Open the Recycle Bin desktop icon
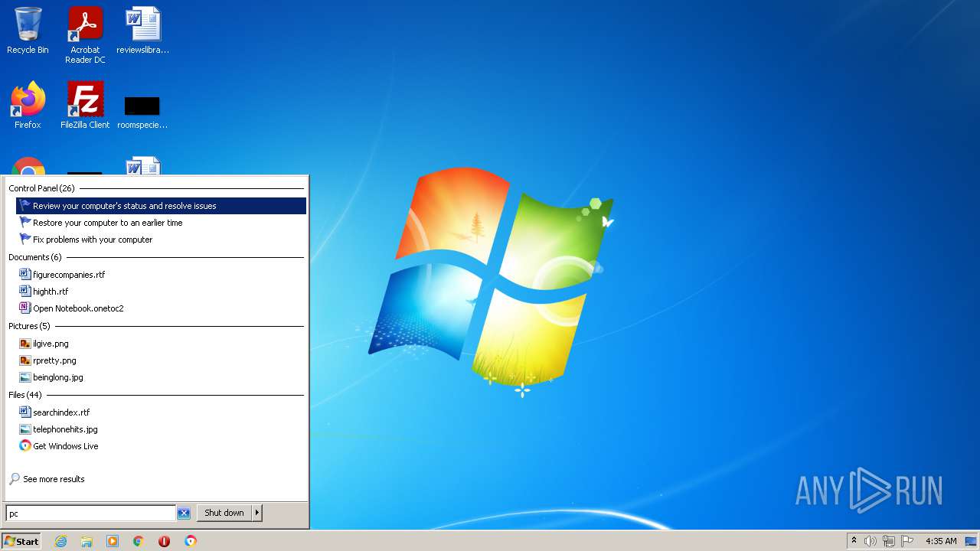Image resolution: width=980 pixels, height=551 pixels. (28, 31)
